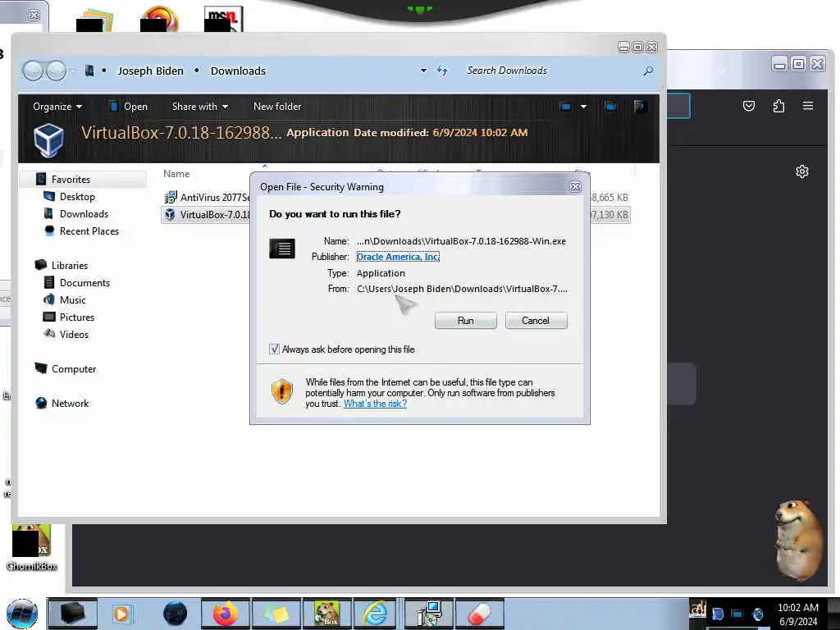Open the red pill taskbar icon
Screen dimensions: 840x630
(x=479, y=614)
